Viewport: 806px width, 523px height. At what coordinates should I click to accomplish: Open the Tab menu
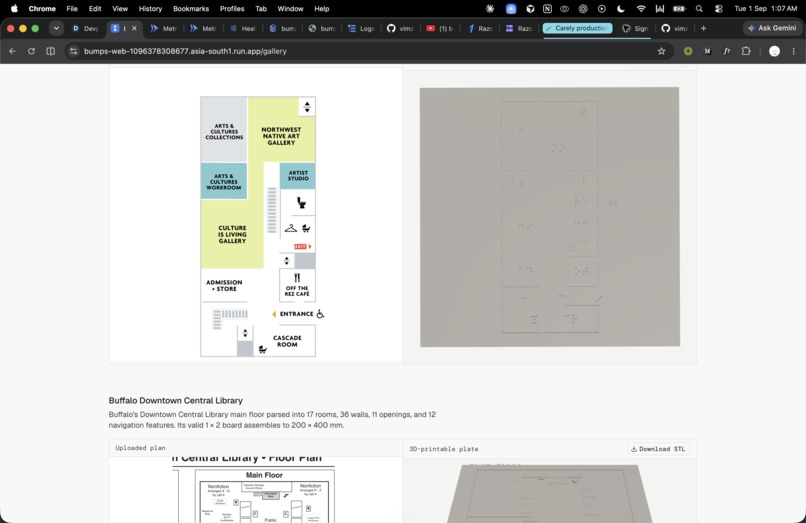261,9
